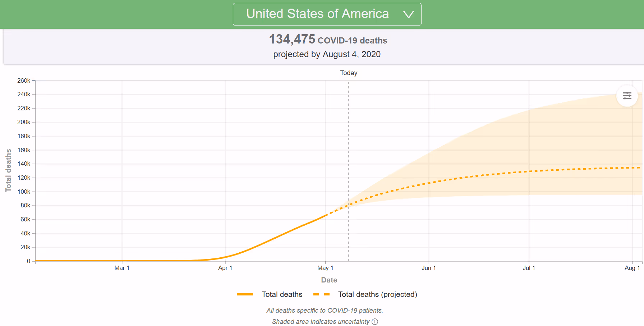
Task: Click the Date axis label
Action: [x=328, y=280]
